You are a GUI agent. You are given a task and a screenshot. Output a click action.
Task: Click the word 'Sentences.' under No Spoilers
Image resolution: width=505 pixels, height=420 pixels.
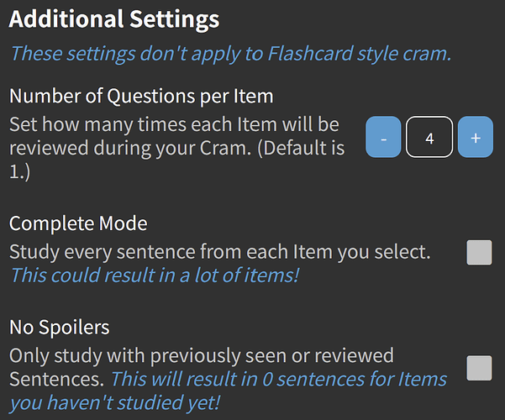click(56, 379)
